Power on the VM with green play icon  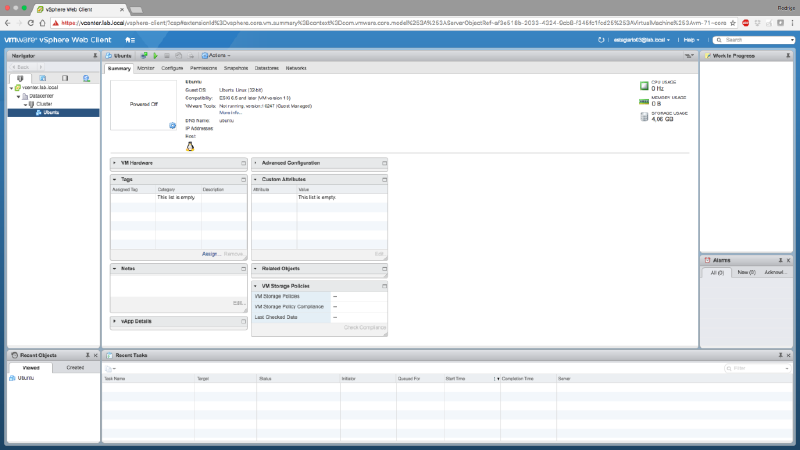[x=155, y=56]
